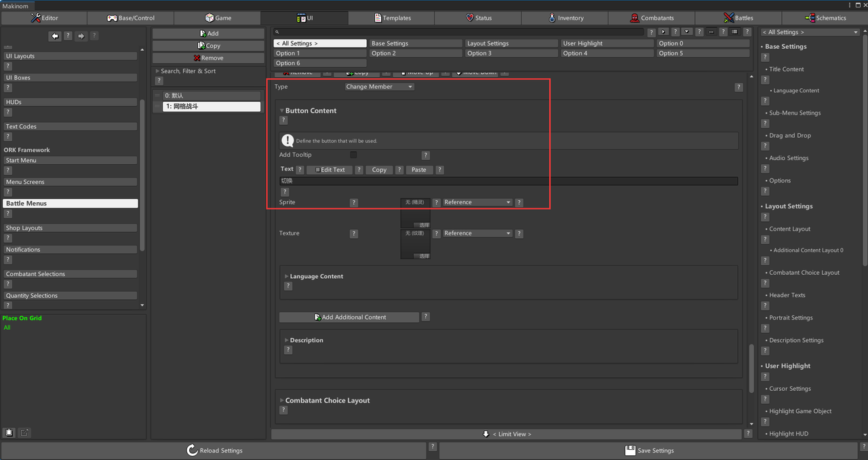Click the button text field containing 切换
Image resolution: width=868 pixels, height=460 pixels.
tap(509, 181)
